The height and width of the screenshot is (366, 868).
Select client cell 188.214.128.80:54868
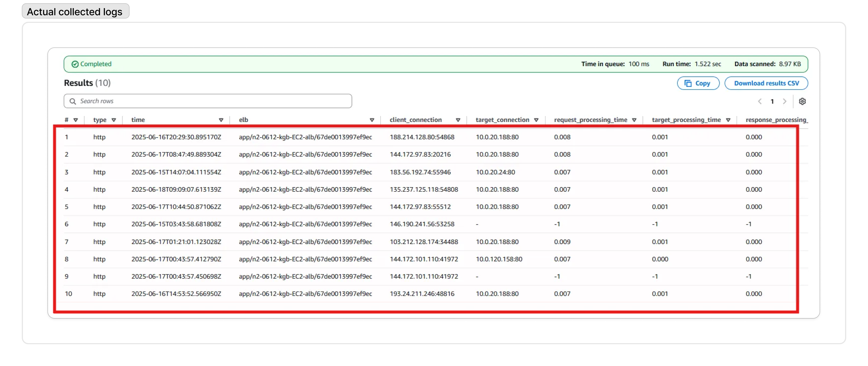[x=422, y=137]
